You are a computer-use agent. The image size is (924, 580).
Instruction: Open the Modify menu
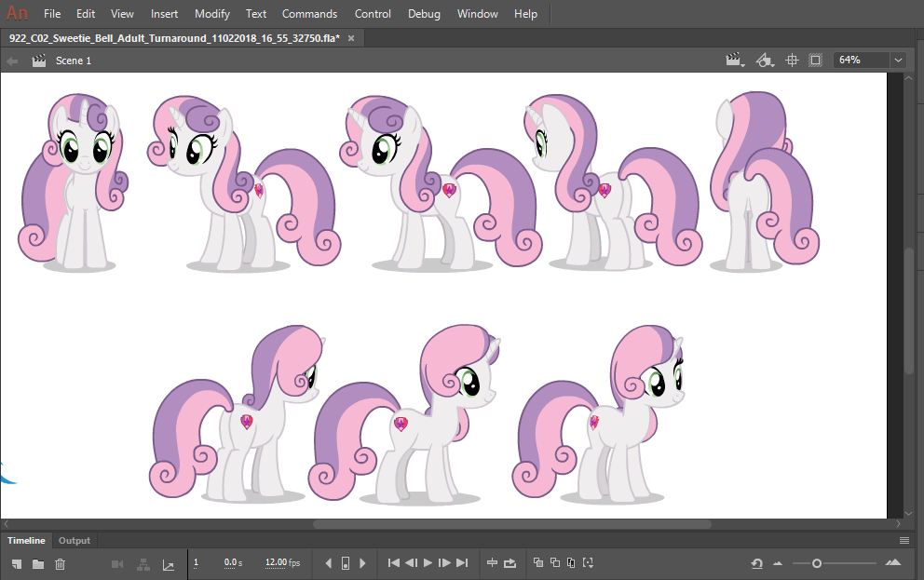[x=212, y=14]
